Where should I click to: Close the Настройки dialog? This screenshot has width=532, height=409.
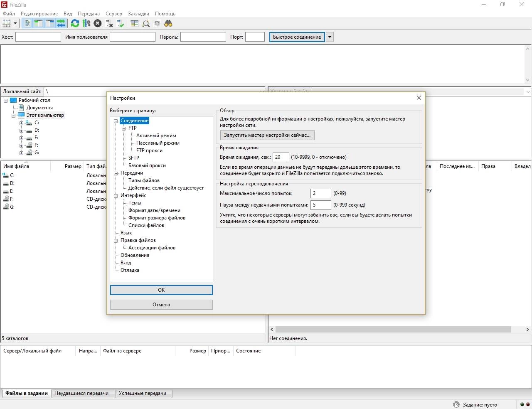coord(419,98)
